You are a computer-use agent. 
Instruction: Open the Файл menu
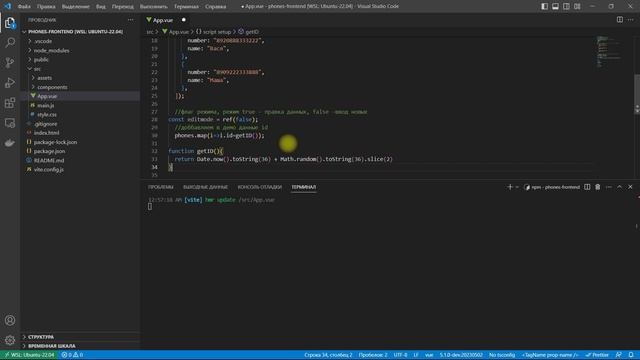[x=24, y=7]
